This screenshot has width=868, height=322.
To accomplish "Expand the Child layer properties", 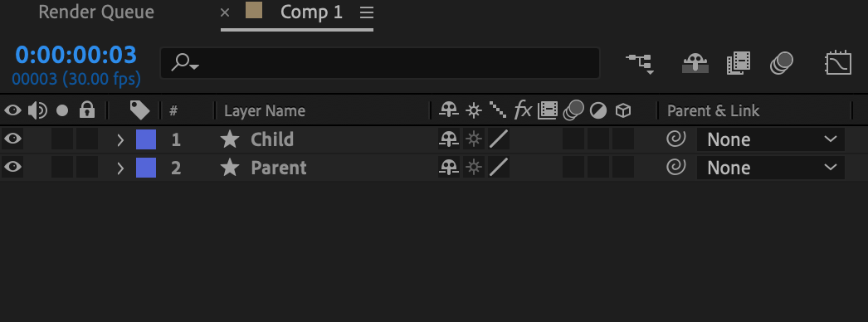I will (x=120, y=140).
